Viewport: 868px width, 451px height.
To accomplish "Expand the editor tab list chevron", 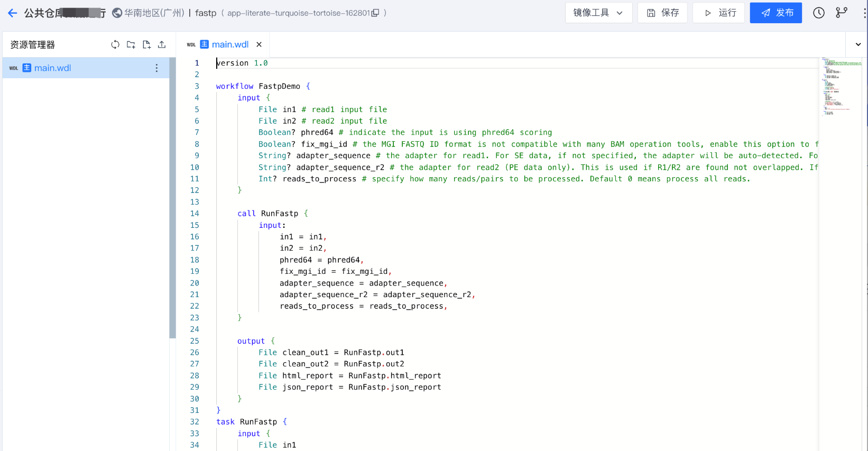I will click(857, 45).
